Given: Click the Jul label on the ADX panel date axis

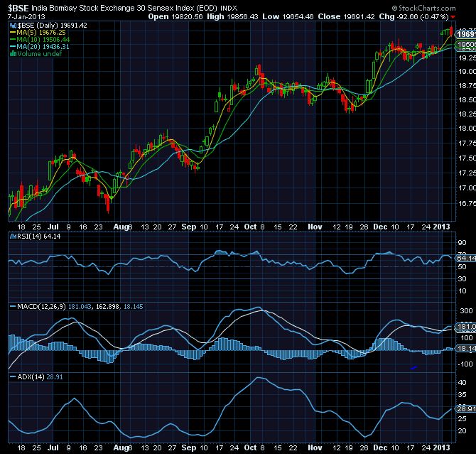Looking at the screenshot, I should [53, 447].
